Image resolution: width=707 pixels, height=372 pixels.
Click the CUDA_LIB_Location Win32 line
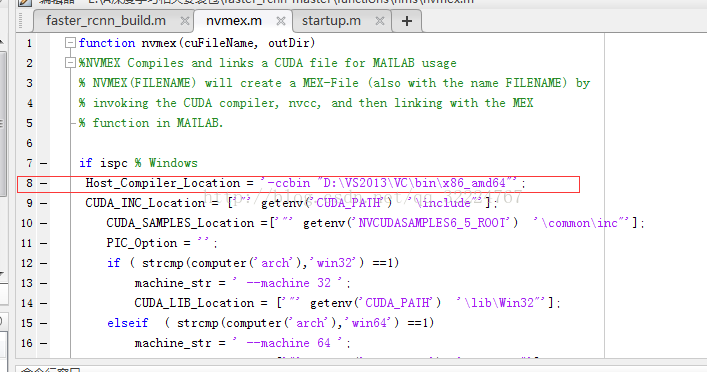pyautogui.click(x=348, y=303)
